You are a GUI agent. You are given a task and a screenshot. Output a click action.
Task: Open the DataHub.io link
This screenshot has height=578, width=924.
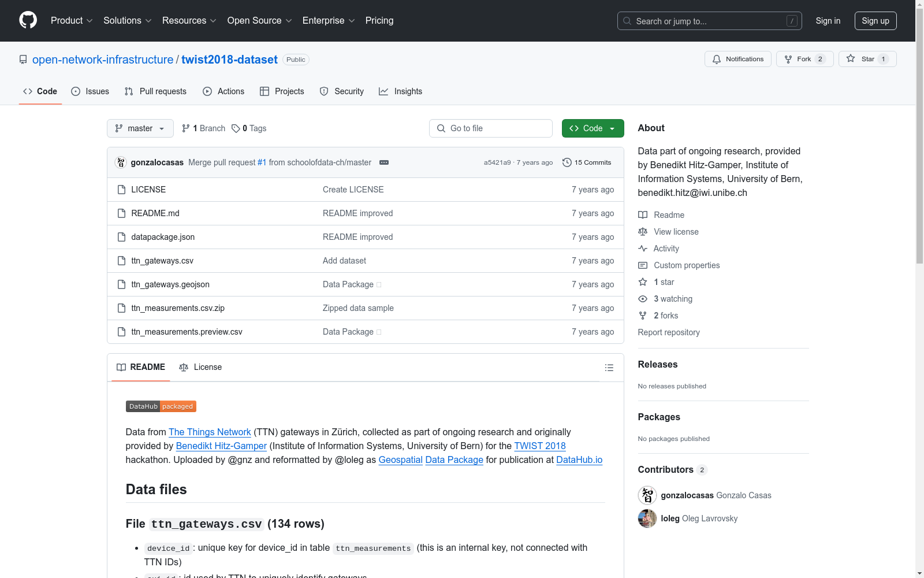(x=579, y=460)
